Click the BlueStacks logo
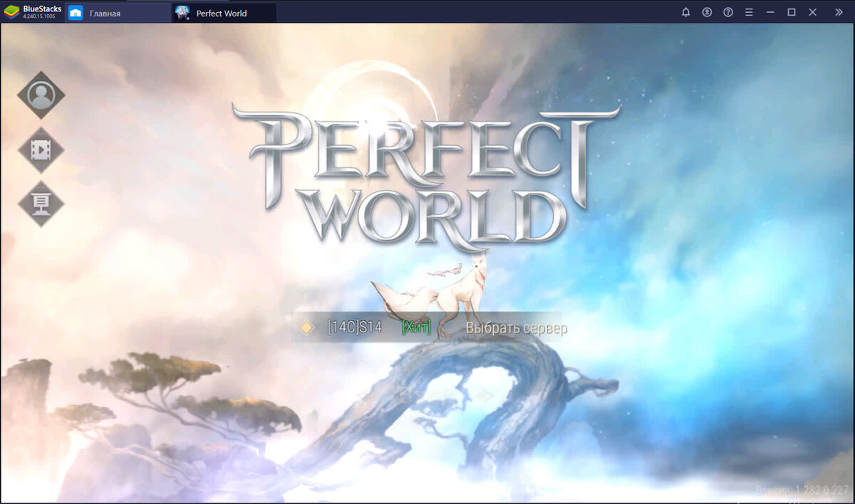Image resolution: width=855 pixels, height=504 pixels. (12, 12)
